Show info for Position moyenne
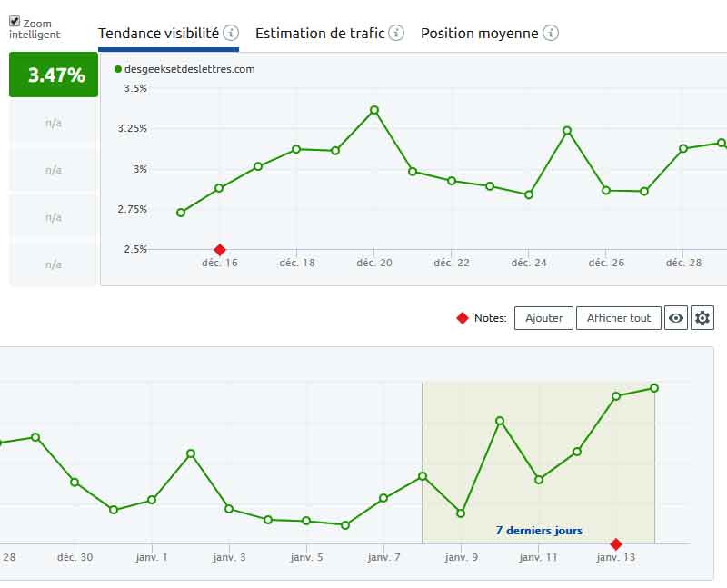The width and height of the screenshot is (727, 588). click(x=551, y=33)
